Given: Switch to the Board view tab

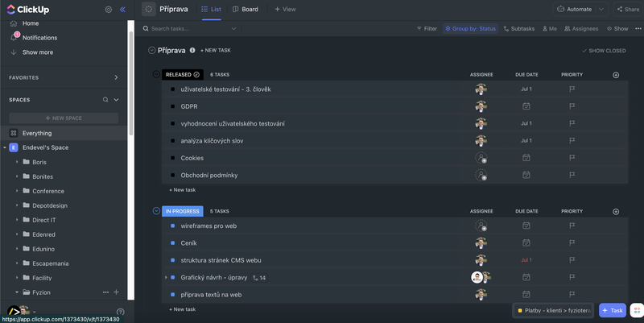Looking at the screenshot, I should tap(246, 10).
